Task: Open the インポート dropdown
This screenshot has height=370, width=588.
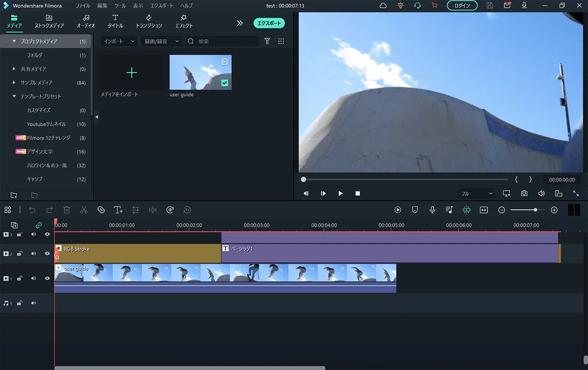Action: (x=119, y=41)
